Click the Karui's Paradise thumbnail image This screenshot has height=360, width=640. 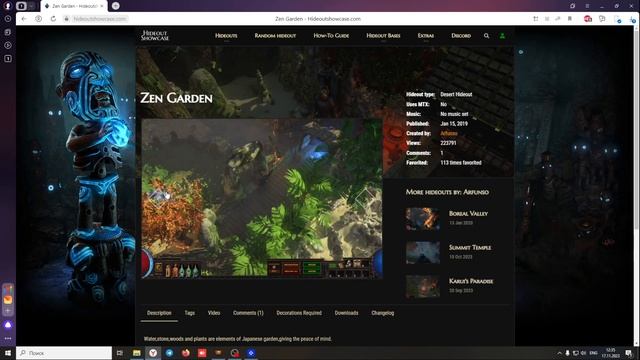click(x=423, y=286)
